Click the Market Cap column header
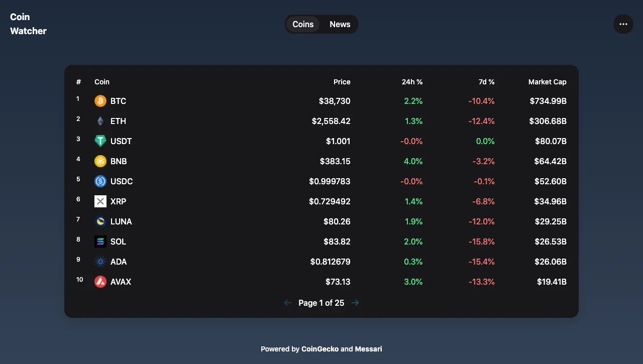This screenshot has height=364, width=643. [547, 82]
